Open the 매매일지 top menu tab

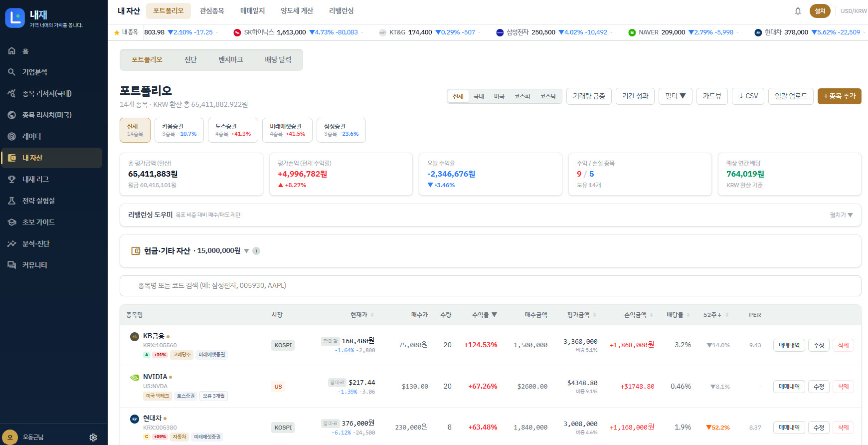(252, 11)
